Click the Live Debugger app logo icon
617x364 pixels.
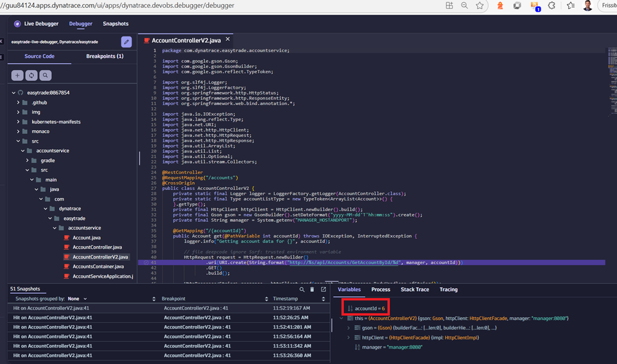[17, 23]
